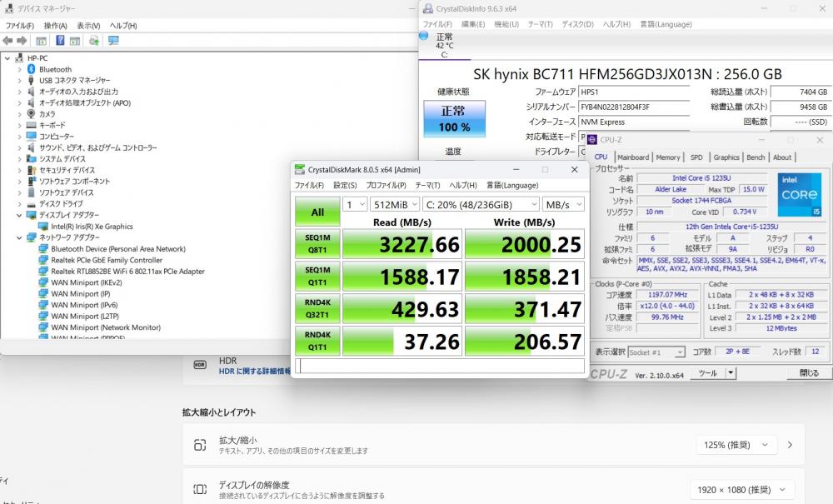
Task: Click the USB コネクタ マネージャー plug icon
Action: (32, 80)
